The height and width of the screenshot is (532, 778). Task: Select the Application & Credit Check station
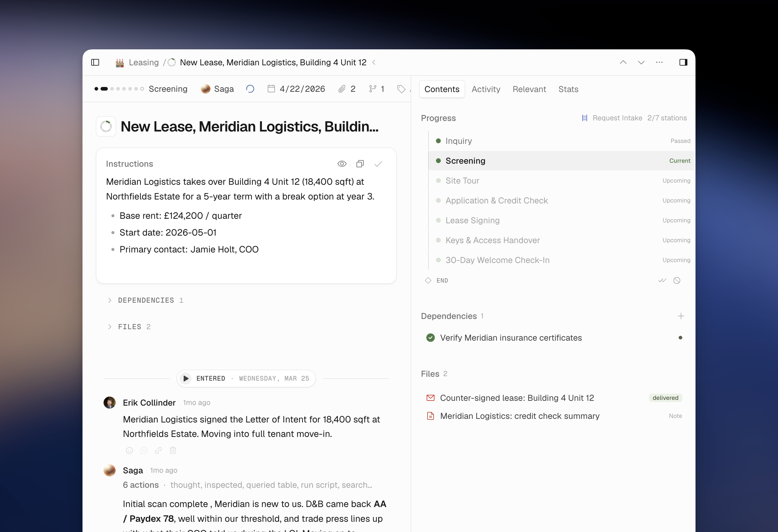pyautogui.click(x=562, y=200)
